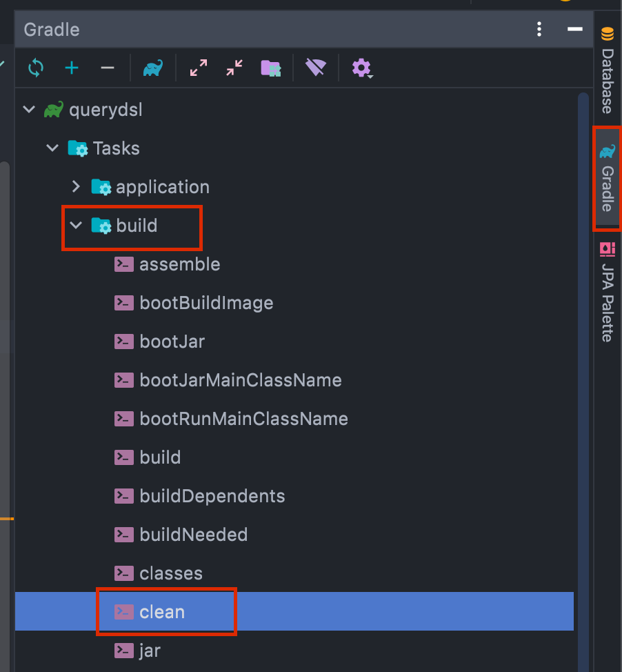Open the Build Tool Settings gear dropdown
Image resolution: width=622 pixels, height=672 pixels.
tap(361, 68)
